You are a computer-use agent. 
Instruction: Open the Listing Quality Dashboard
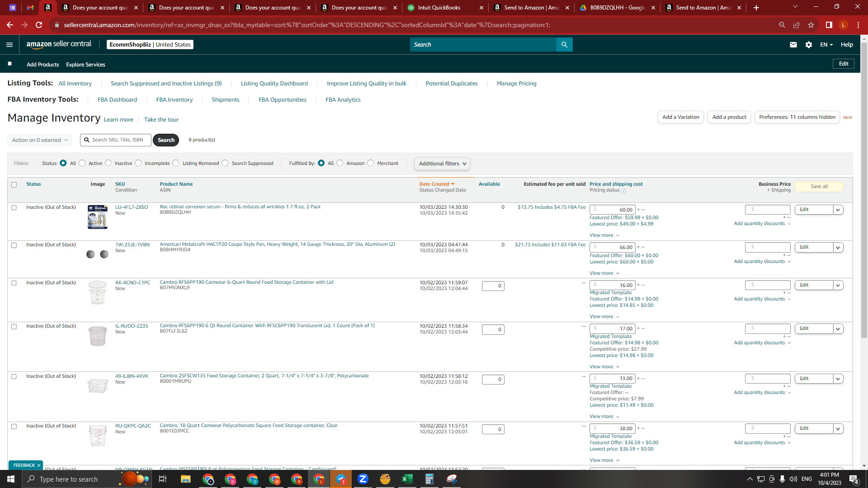[x=274, y=83]
